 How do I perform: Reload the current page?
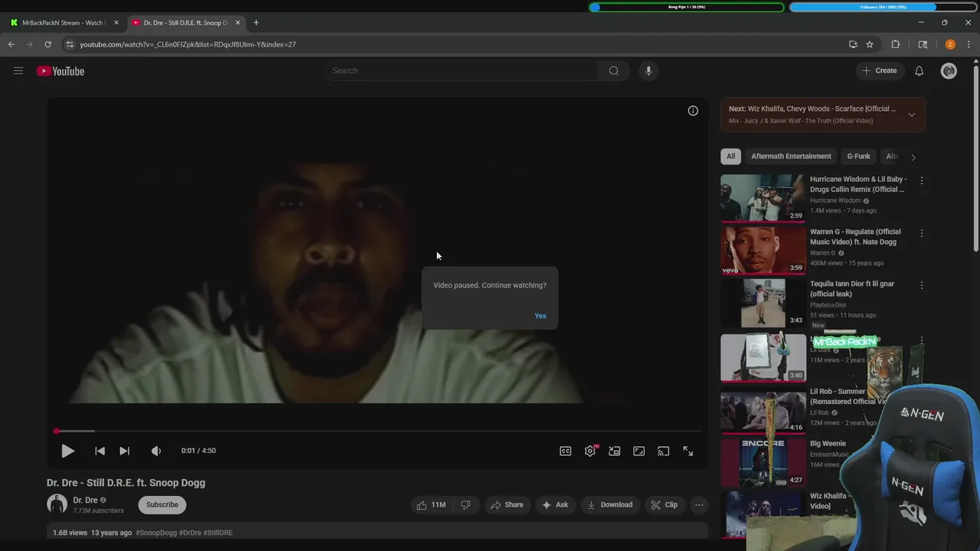click(47, 44)
